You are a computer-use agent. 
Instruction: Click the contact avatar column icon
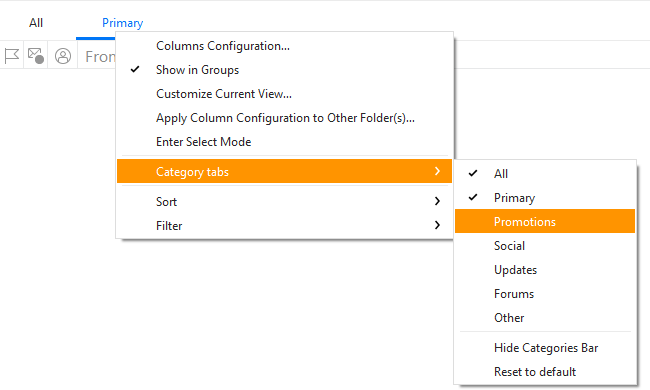pyautogui.click(x=63, y=56)
